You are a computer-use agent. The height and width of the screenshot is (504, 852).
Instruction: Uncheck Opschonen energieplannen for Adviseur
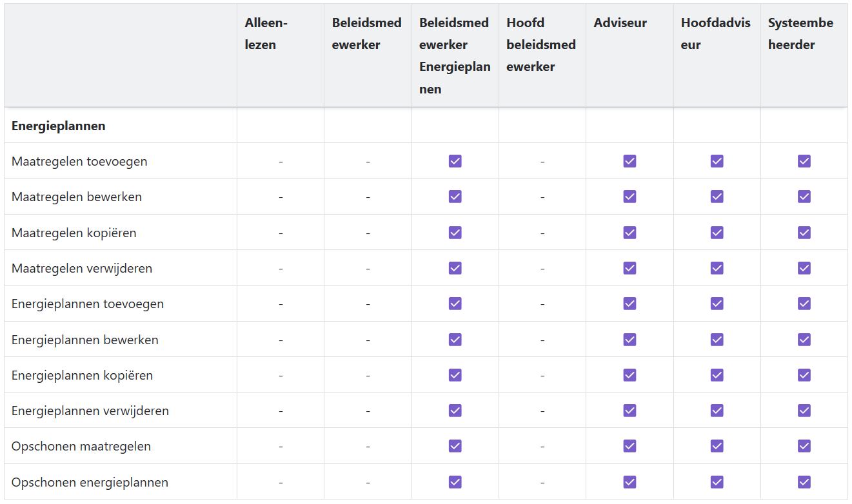pyautogui.click(x=629, y=482)
